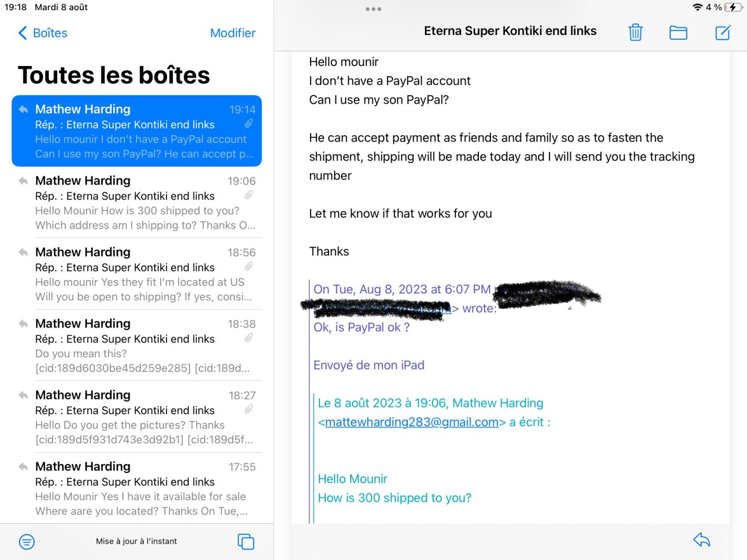Tap the stacked windows icon in footer
Viewport: 747px width, 560px height.
(x=245, y=542)
